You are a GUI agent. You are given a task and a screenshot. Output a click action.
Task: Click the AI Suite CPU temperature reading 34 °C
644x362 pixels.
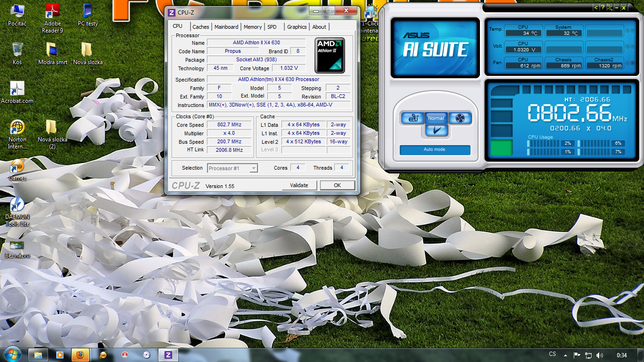[523, 33]
